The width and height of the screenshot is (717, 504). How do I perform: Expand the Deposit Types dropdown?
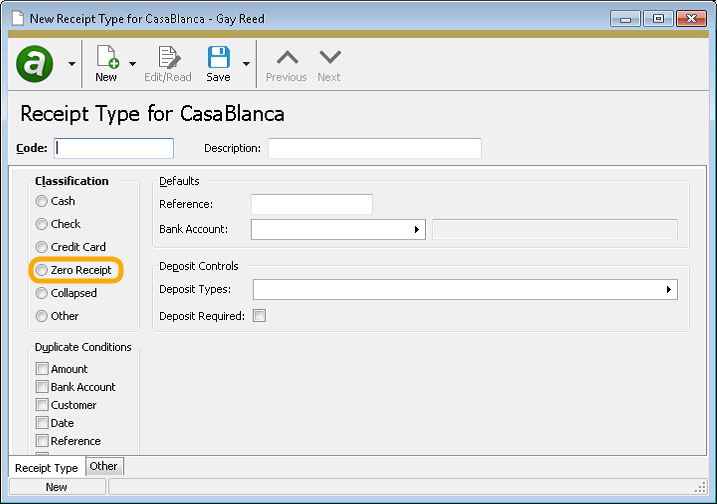(x=668, y=290)
